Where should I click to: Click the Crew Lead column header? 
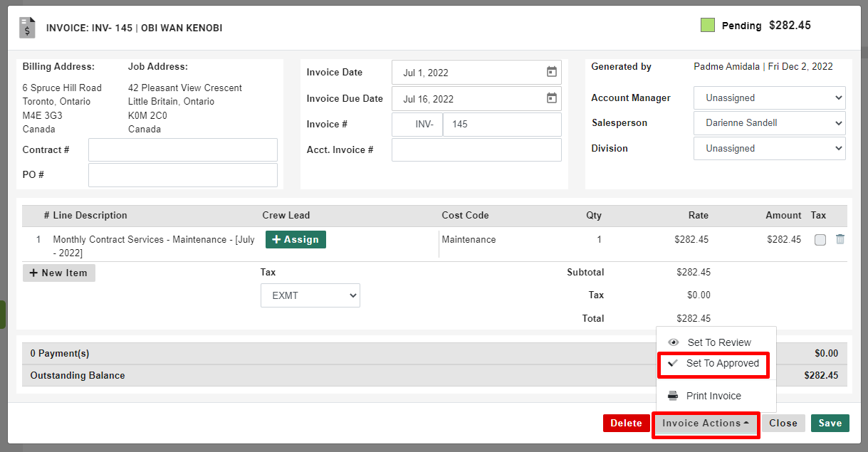(x=286, y=216)
